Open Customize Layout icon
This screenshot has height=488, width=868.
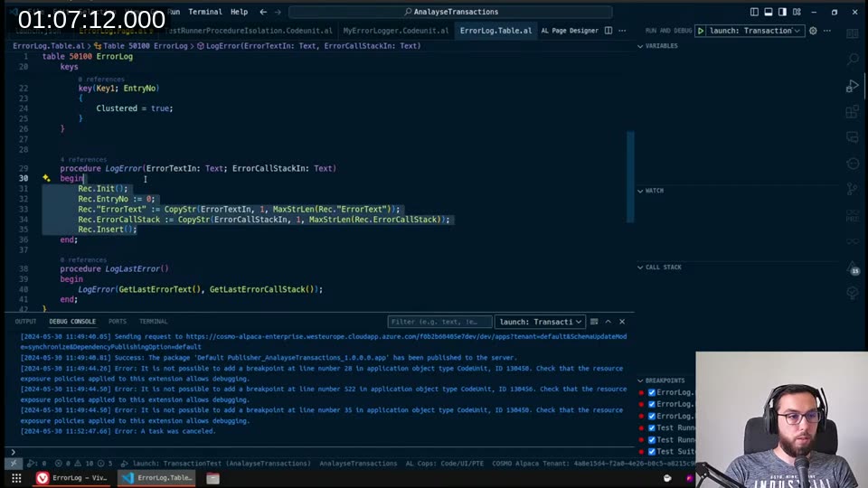click(x=797, y=12)
